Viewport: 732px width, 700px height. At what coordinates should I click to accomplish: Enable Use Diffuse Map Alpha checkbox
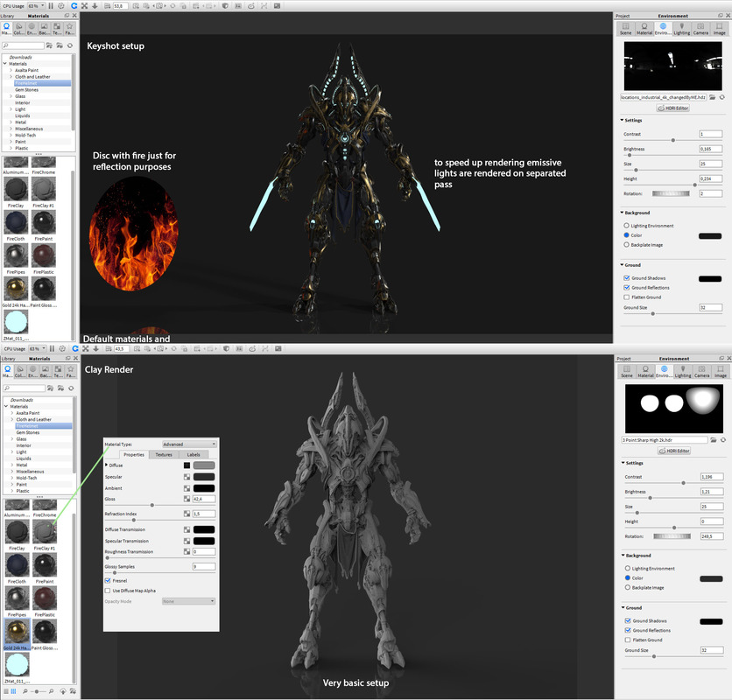(x=108, y=591)
